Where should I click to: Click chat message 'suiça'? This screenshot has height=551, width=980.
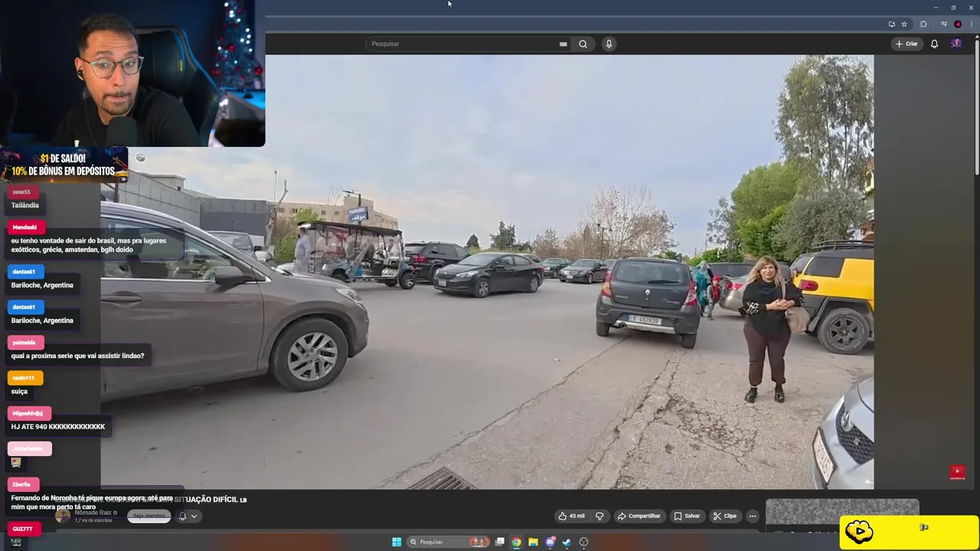pos(19,391)
